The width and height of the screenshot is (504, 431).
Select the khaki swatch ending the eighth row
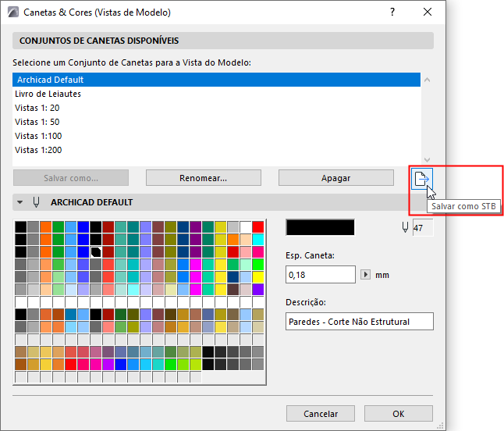(x=258, y=315)
